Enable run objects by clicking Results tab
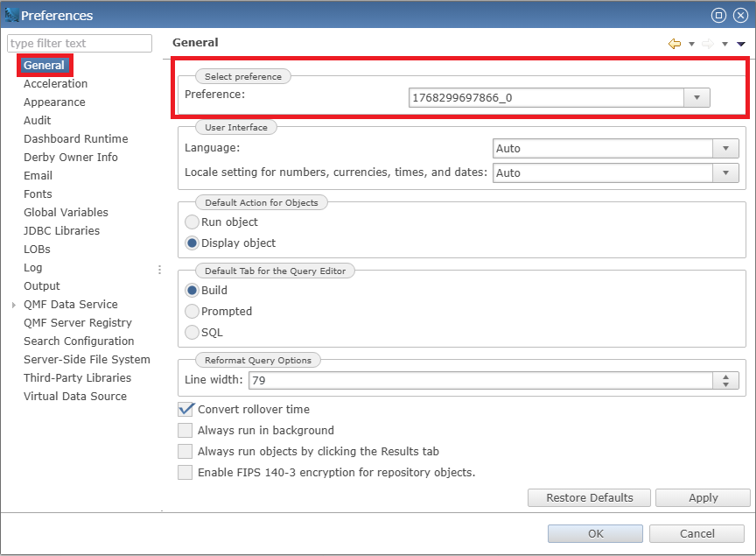Screen dimensions: 756x556 pos(185,451)
